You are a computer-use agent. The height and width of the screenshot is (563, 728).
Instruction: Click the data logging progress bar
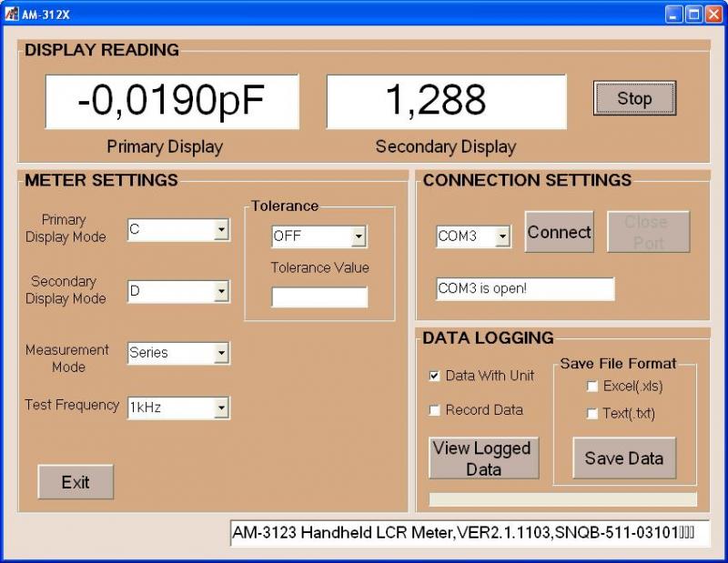click(562, 499)
